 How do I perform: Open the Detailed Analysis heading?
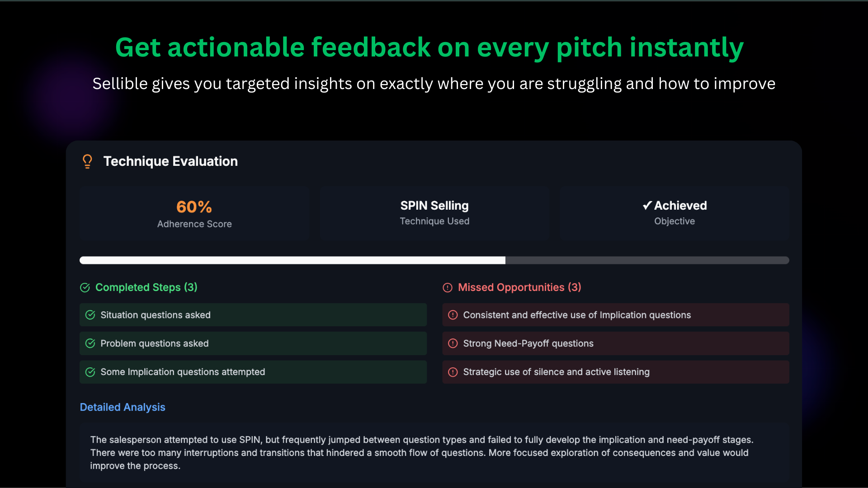(x=123, y=407)
